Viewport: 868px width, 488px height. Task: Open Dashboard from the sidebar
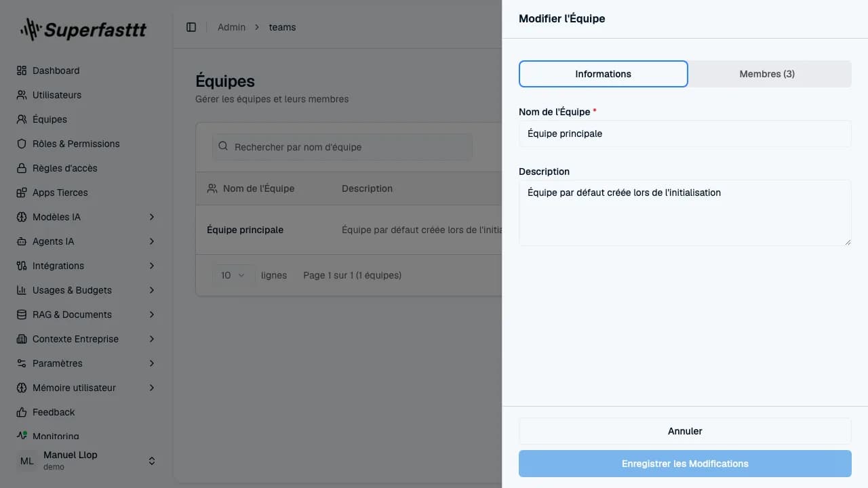click(x=56, y=70)
